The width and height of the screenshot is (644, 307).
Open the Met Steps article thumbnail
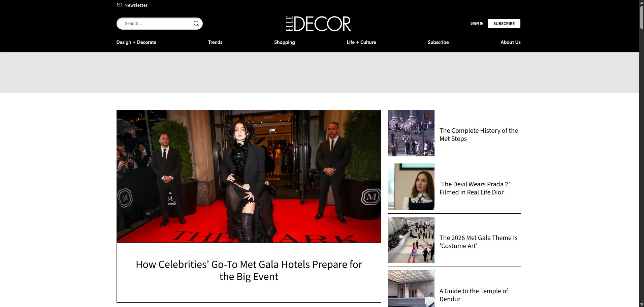(x=411, y=133)
